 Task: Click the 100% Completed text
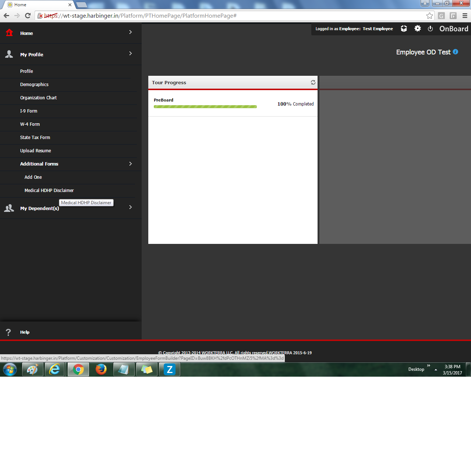295,104
